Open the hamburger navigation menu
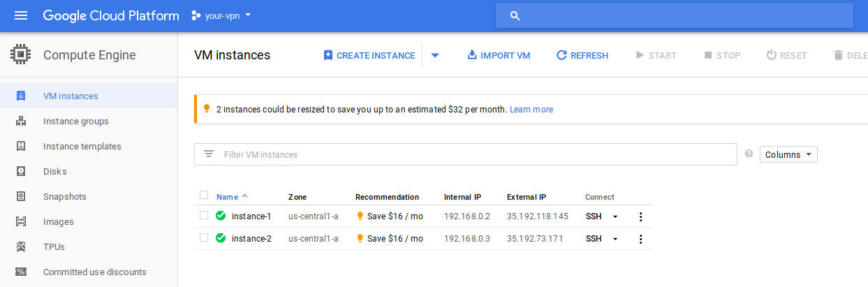Screen dimensions: 868x287 (x=21, y=15)
